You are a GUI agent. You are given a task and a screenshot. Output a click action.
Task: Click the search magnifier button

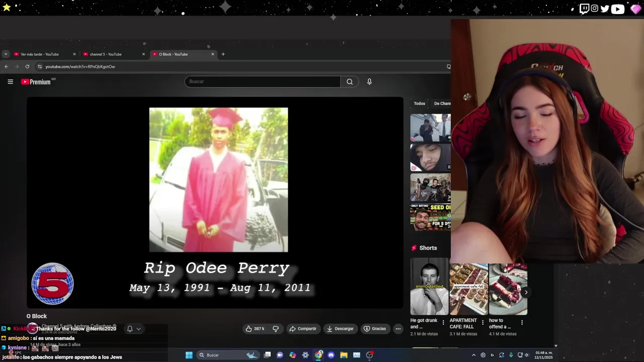coord(350,81)
